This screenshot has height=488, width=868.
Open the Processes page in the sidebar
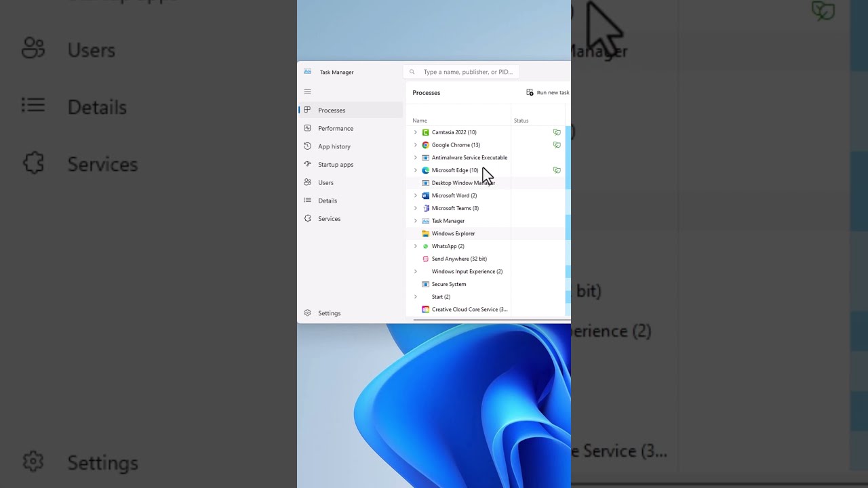click(x=350, y=110)
